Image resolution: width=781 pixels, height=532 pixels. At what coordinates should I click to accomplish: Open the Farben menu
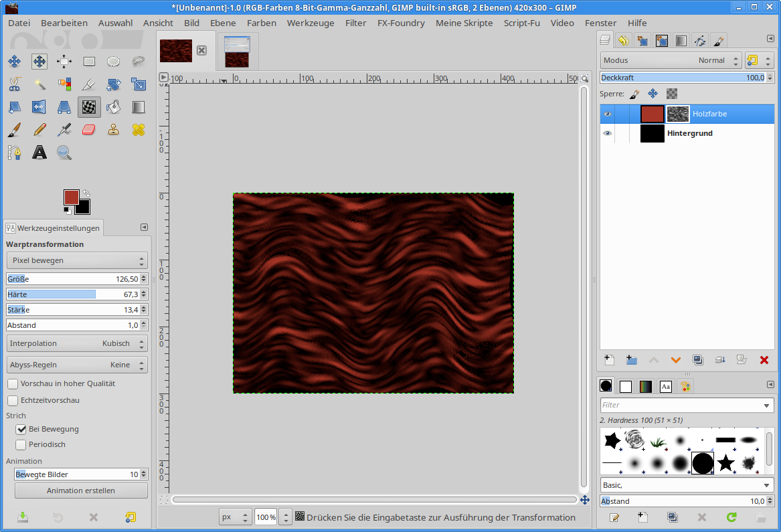tap(261, 23)
